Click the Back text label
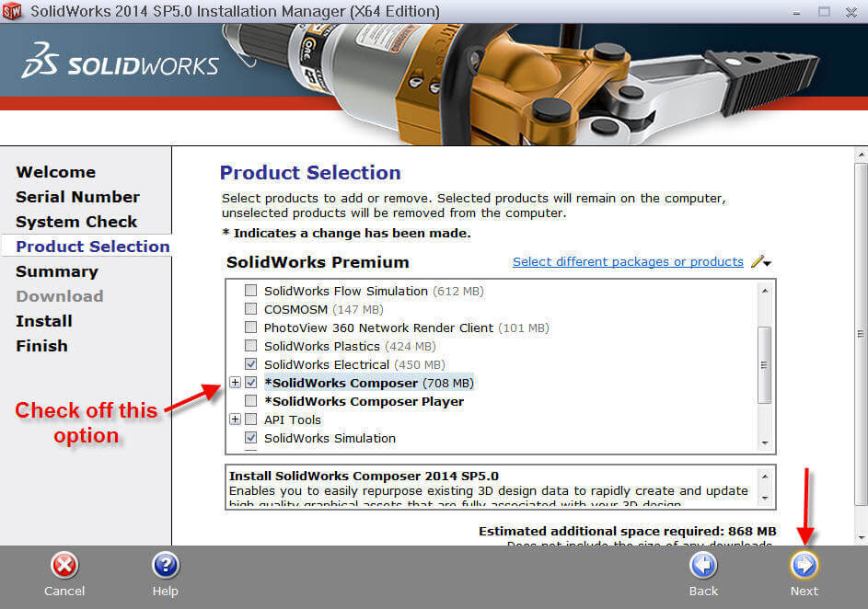 703,591
